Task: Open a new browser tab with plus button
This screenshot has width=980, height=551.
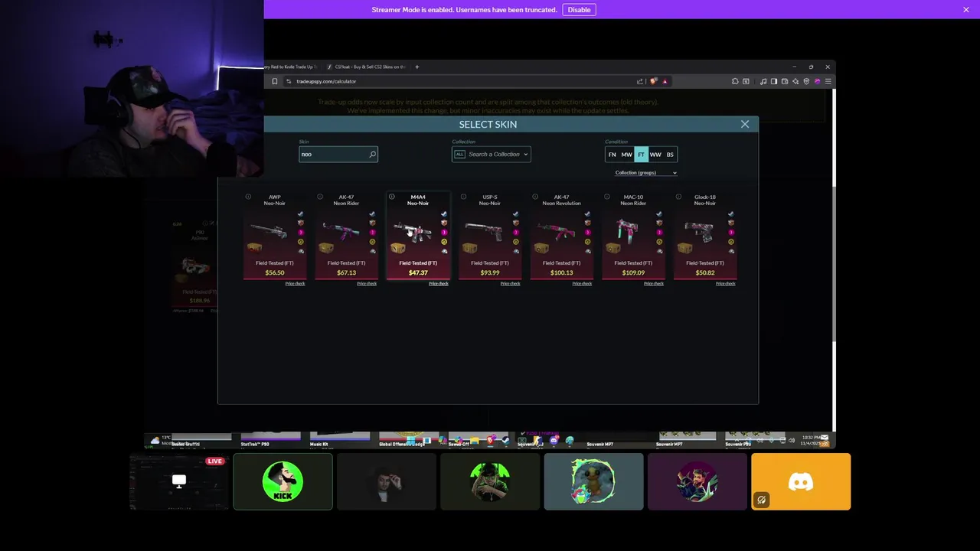Action: click(417, 67)
